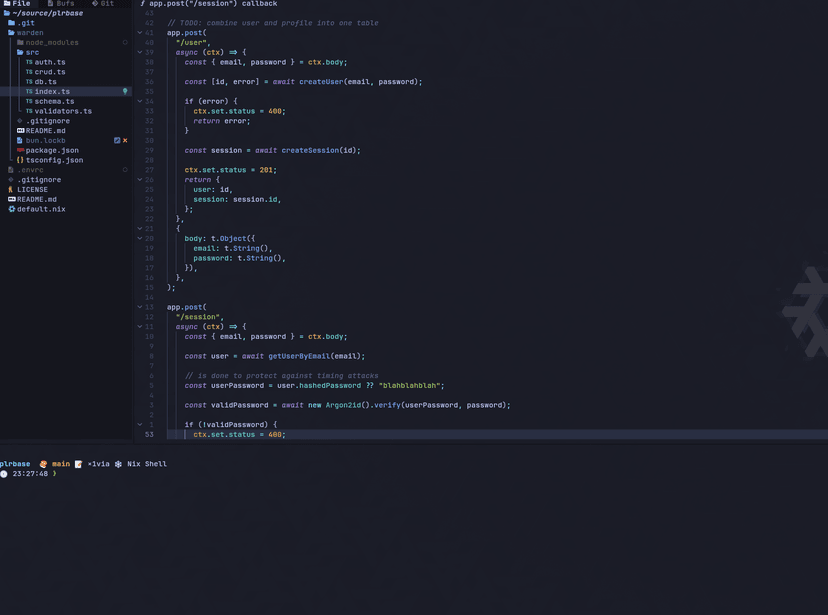Click the timing attacks comment line
Image resolution: width=828 pixels, height=615 pixels.
(x=281, y=376)
